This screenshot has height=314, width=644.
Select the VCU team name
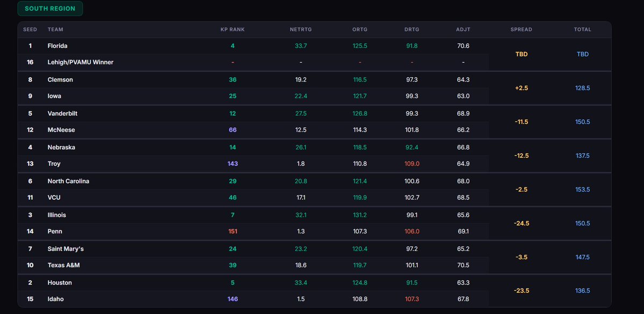click(54, 198)
